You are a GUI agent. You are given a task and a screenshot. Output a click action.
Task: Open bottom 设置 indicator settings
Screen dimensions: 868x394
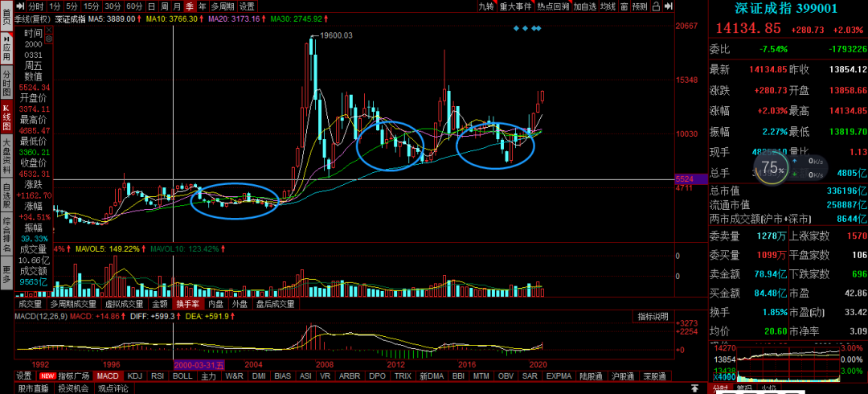coord(24,376)
